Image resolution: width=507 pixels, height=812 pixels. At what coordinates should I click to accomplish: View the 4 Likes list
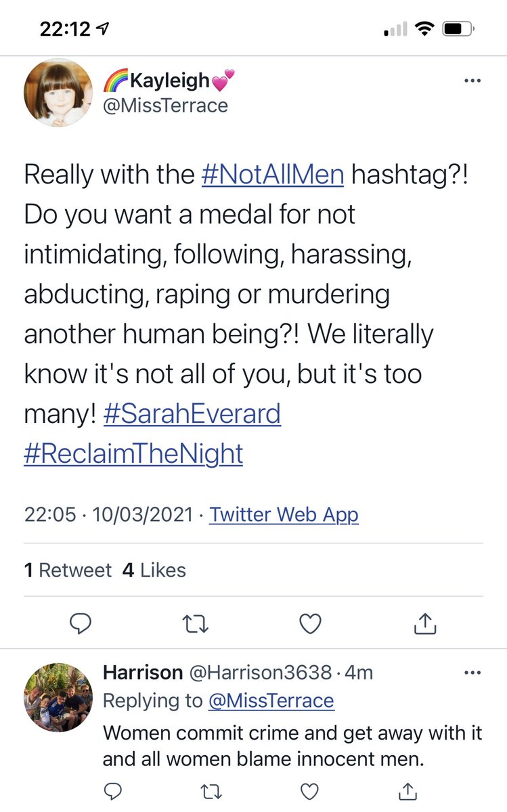pos(154,570)
